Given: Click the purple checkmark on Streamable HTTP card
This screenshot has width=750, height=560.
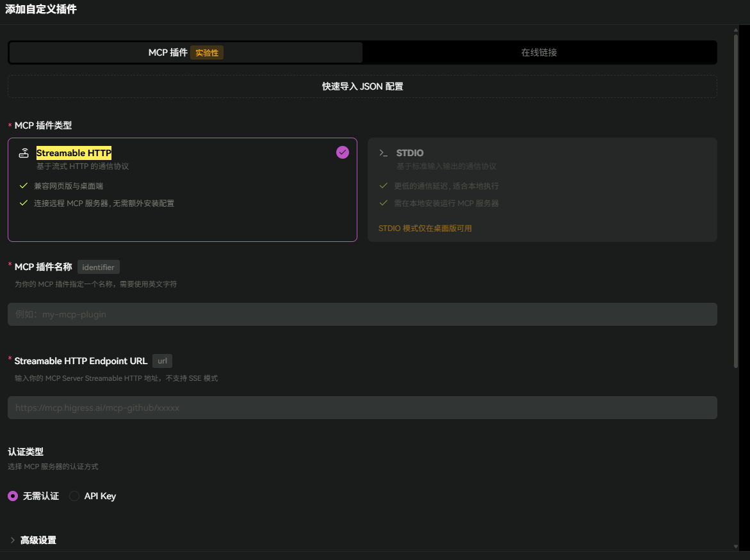Looking at the screenshot, I should (343, 152).
